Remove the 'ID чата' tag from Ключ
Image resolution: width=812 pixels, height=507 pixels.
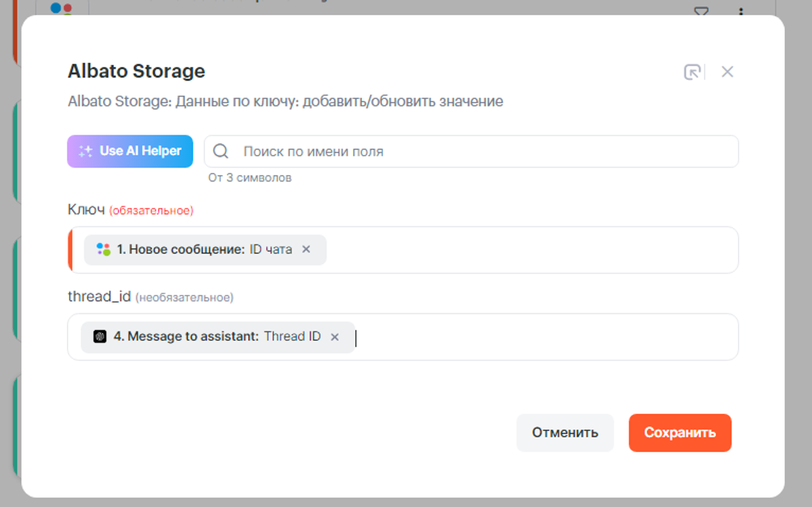pyautogui.click(x=306, y=250)
